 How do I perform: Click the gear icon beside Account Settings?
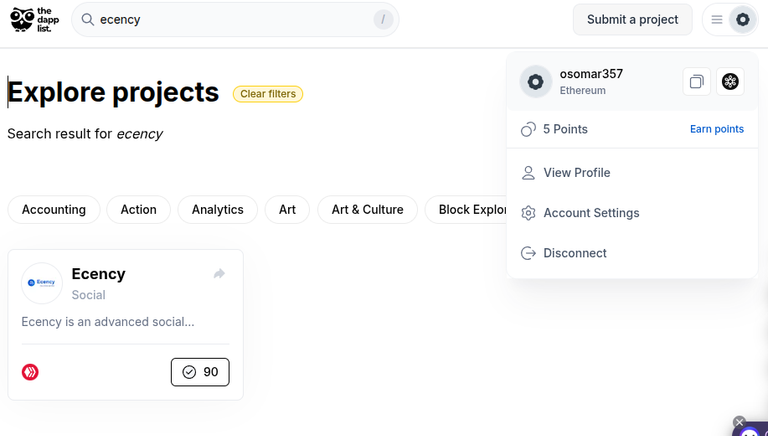pos(528,213)
